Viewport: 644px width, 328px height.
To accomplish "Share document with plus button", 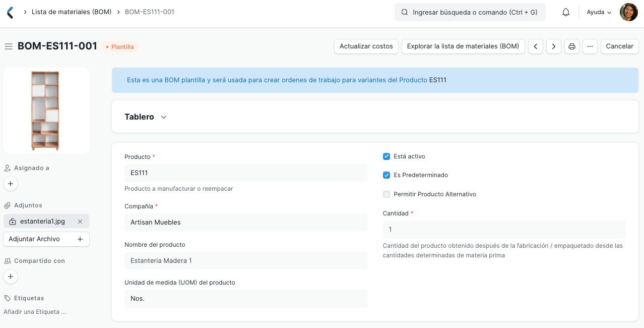I will 11,277.
